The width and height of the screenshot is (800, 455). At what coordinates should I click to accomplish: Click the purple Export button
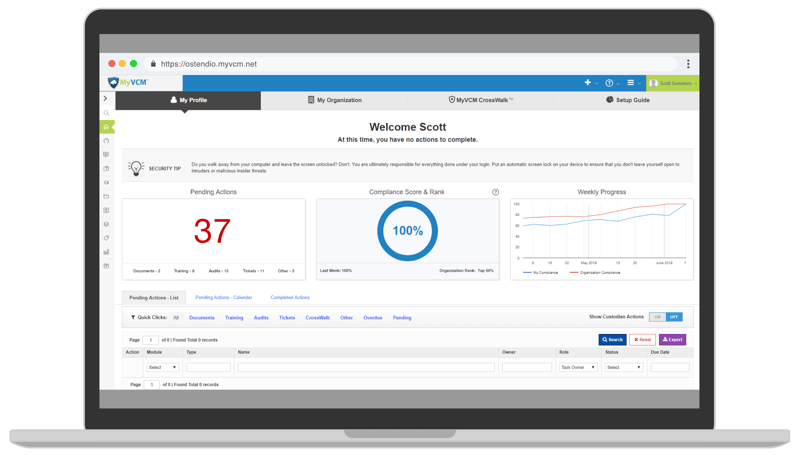[672, 340]
